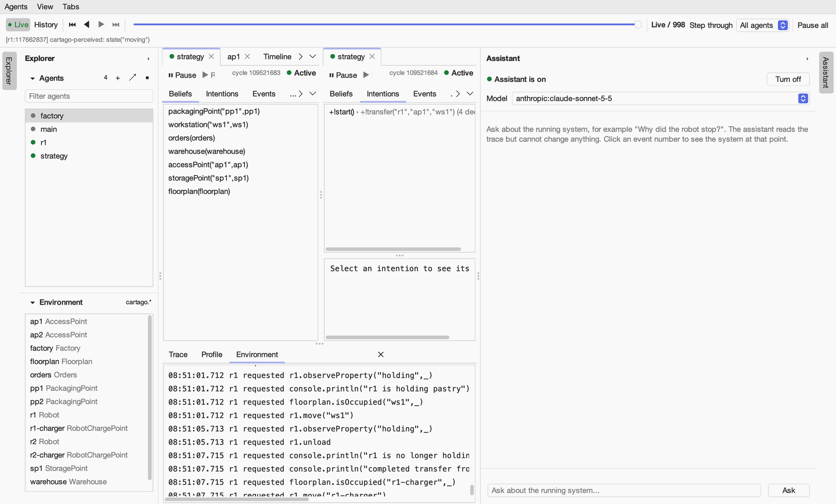Close the second strategy tab
This screenshot has width=836, height=504.
[x=372, y=56]
